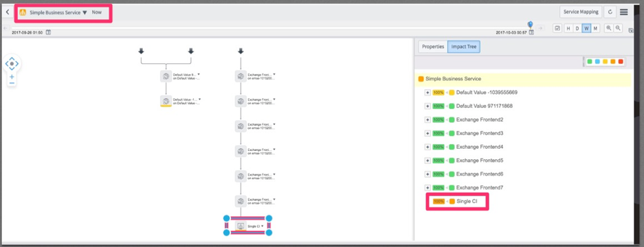Select Exchange Frontend7 label
This screenshot has height=247, width=644.
(x=480, y=187)
